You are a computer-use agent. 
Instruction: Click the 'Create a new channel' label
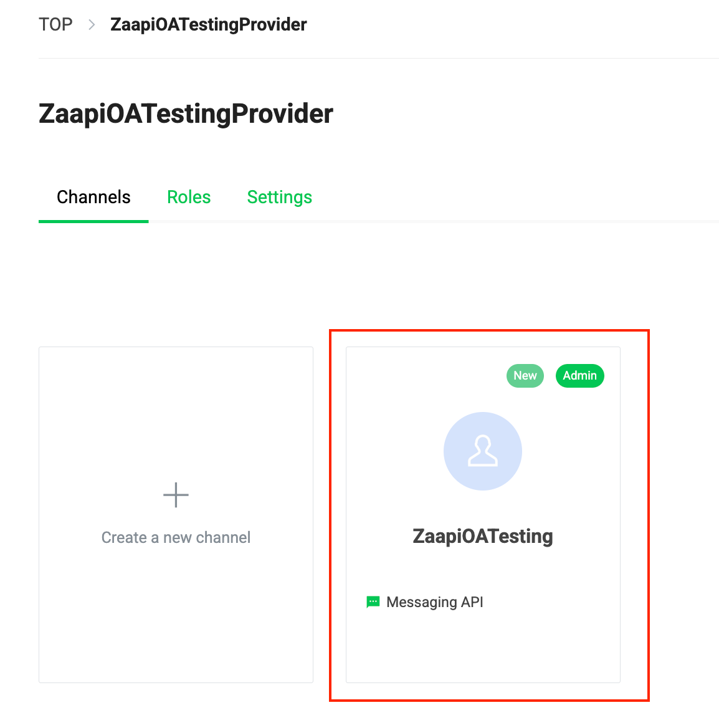coord(176,537)
